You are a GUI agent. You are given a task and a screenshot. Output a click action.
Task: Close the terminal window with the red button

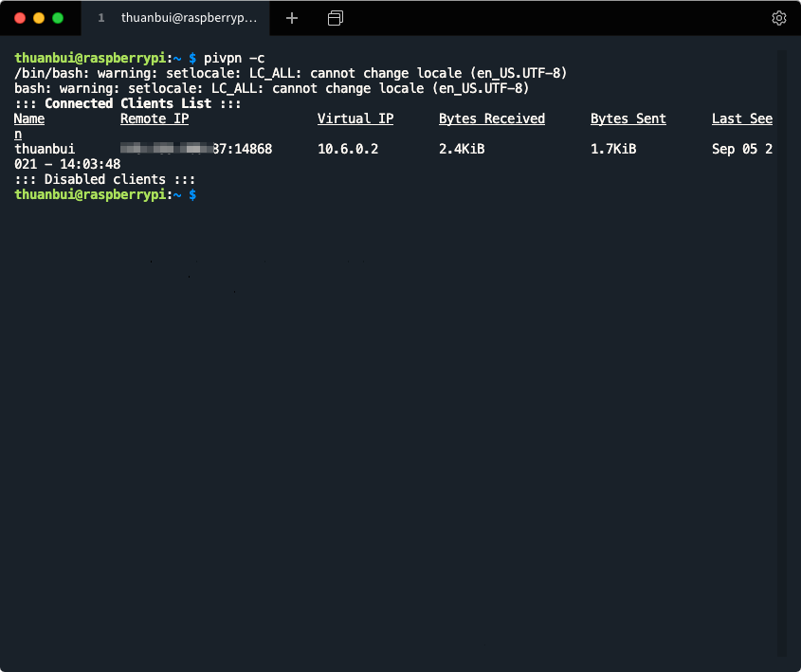pos(19,18)
